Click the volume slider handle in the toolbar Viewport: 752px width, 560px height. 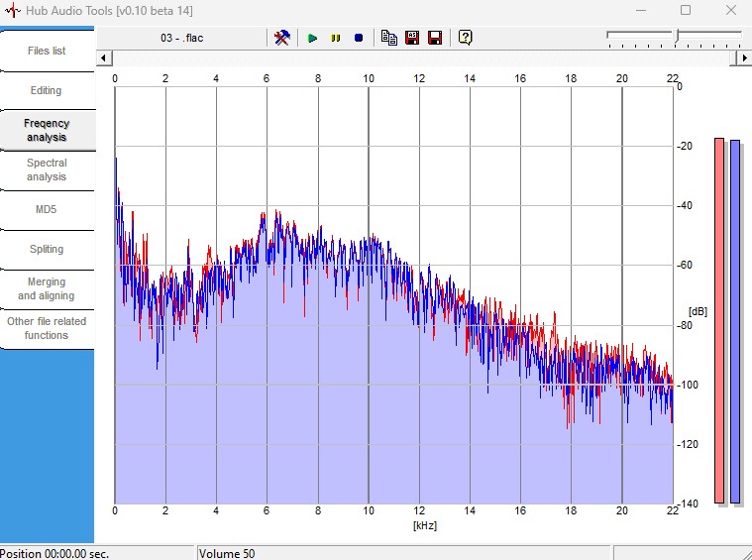point(677,36)
